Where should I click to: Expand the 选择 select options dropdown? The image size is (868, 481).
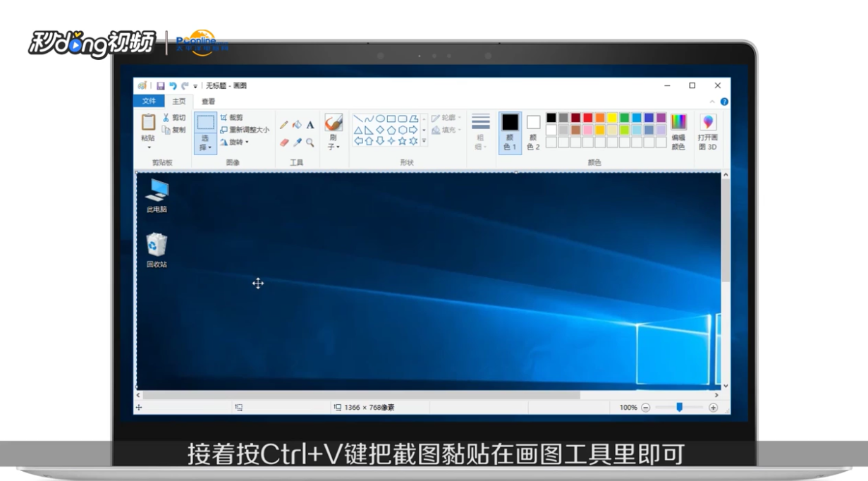coord(205,143)
